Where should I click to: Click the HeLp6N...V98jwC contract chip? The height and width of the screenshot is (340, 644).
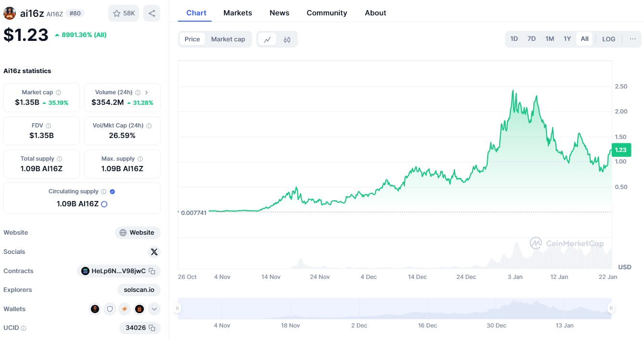pyautogui.click(x=118, y=271)
